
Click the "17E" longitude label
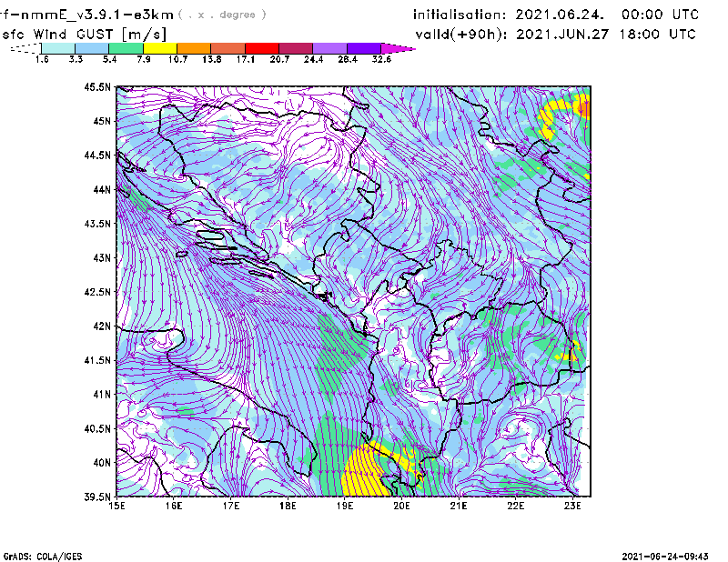tap(231, 506)
